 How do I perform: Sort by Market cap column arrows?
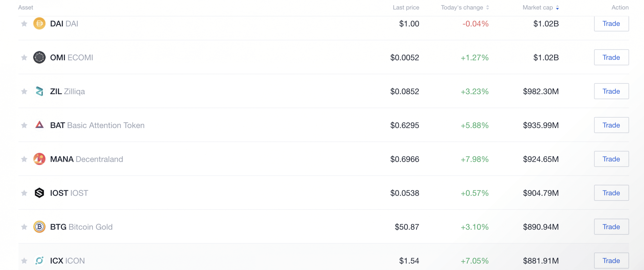click(557, 8)
